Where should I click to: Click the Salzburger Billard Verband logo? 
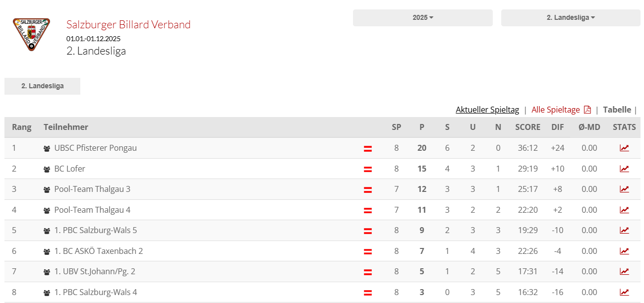pyautogui.click(x=31, y=34)
